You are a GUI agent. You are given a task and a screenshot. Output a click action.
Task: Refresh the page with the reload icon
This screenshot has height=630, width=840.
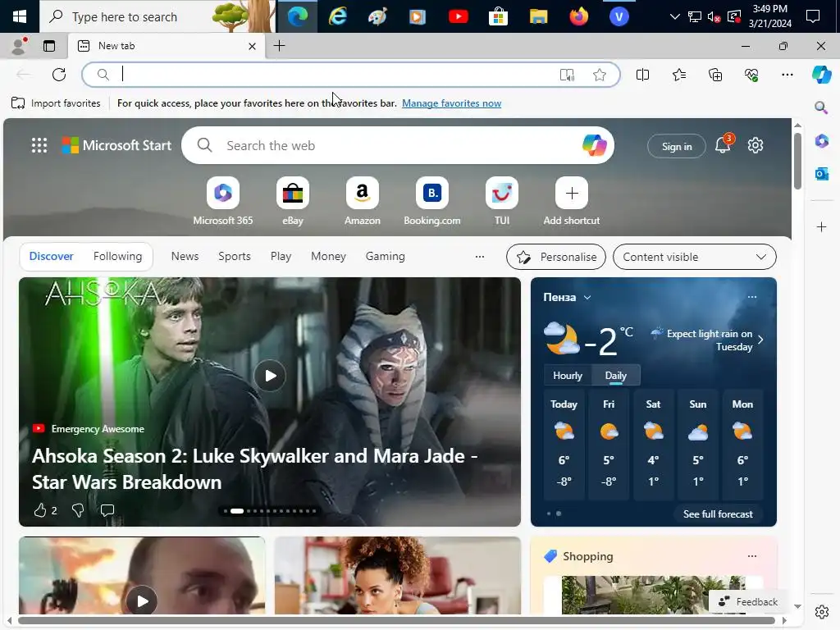(59, 75)
